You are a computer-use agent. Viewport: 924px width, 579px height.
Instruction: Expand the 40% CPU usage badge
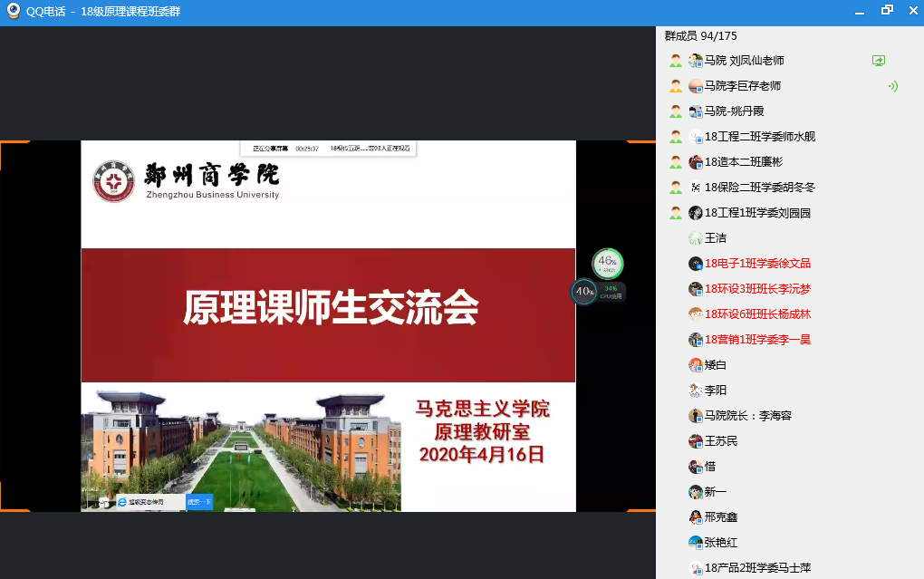click(582, 292)
